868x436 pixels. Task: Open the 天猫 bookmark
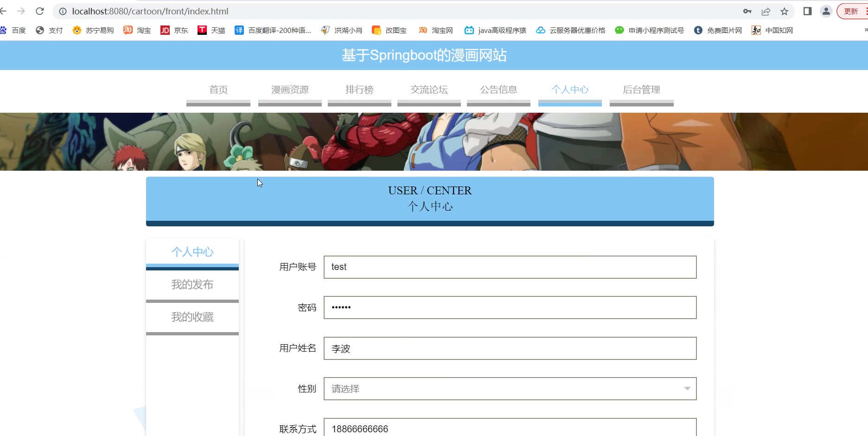click(x=211, y=30)
